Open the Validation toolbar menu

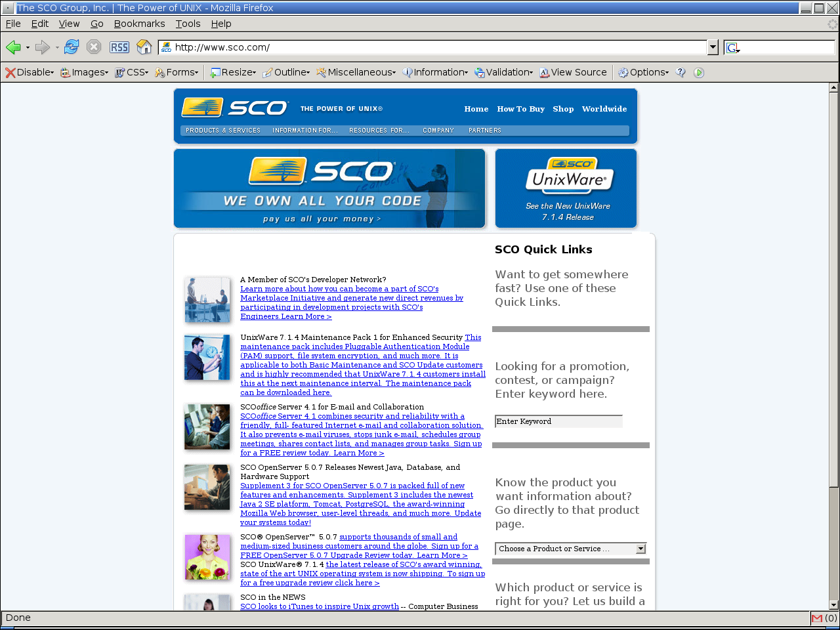point(504,72)
